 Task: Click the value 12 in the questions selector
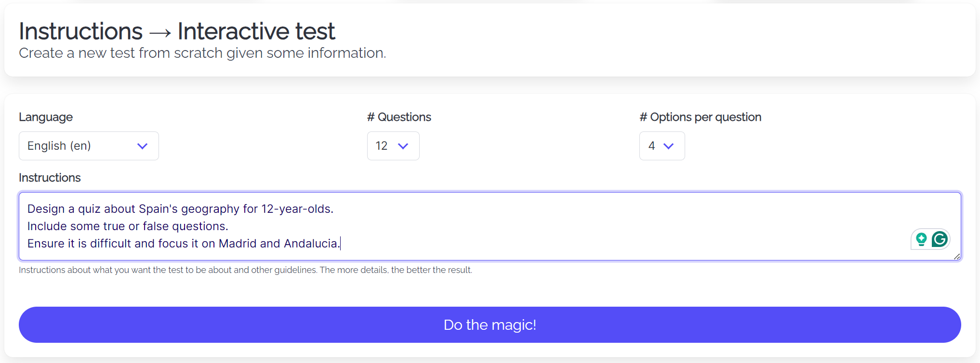coord(381,146)
